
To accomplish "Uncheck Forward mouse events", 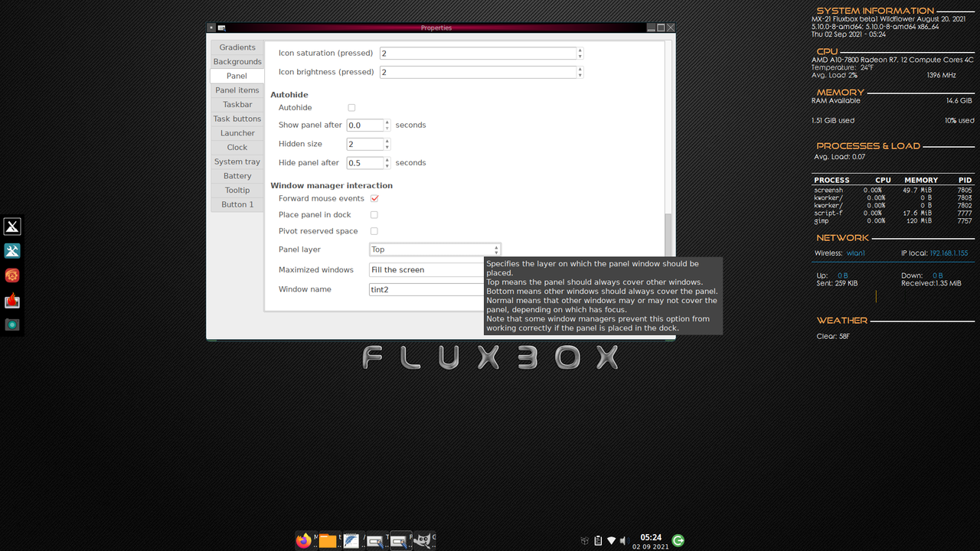I will click(x=374, y=199).
